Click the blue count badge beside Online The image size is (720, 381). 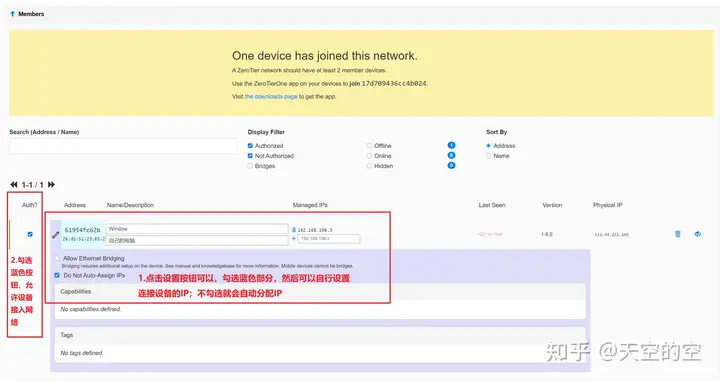(451, 155)
